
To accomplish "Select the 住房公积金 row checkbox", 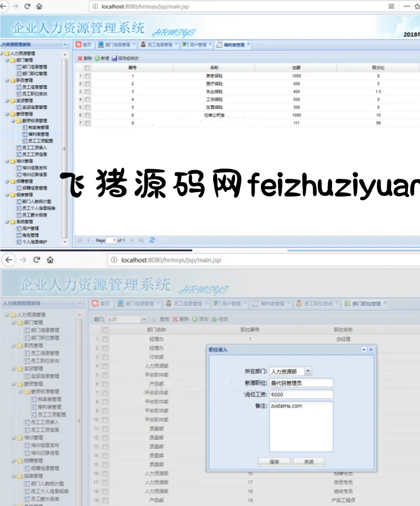I will tap(88, 115).
